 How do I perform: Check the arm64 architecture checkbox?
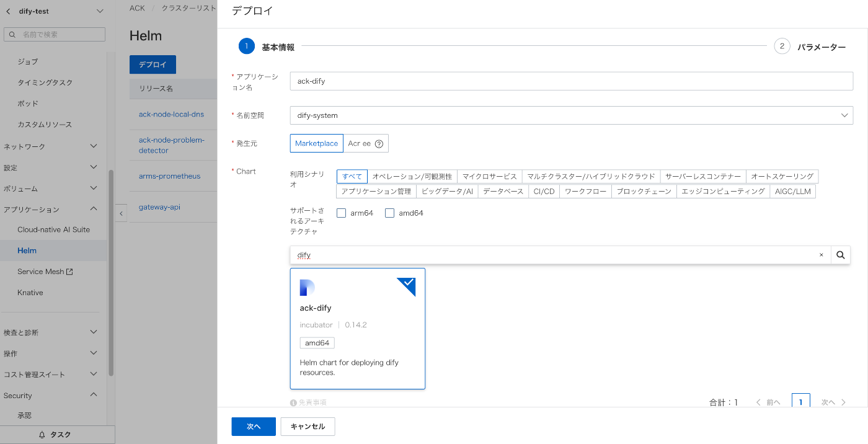click(x=341, y=213)
